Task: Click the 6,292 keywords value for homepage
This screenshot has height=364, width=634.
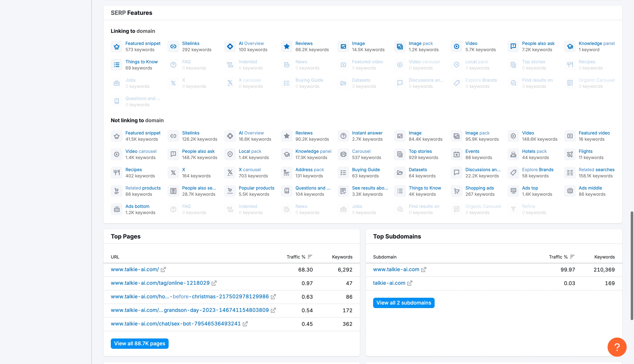Action: click(x=345, y=270)
